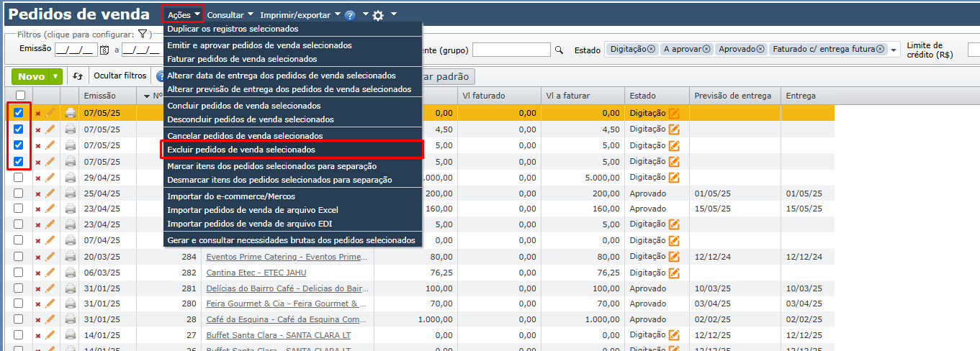Check the box for the 29/04/25 order
980x351 pixels.
19,177
